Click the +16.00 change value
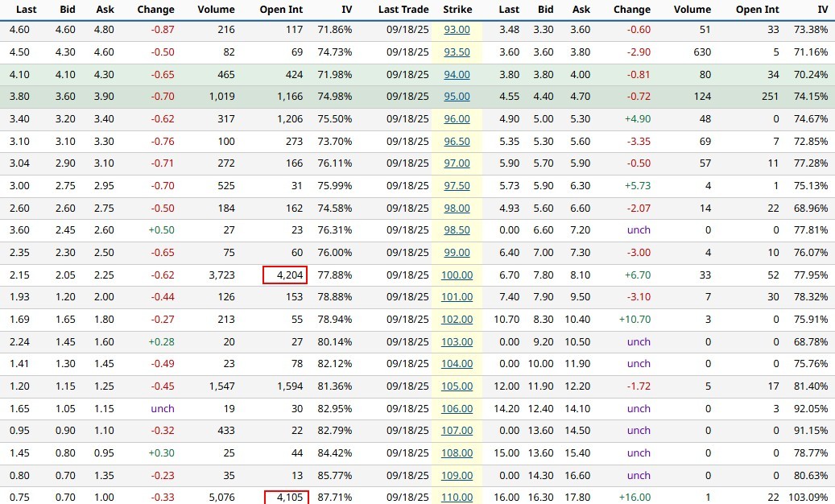 tap(631, 498)
